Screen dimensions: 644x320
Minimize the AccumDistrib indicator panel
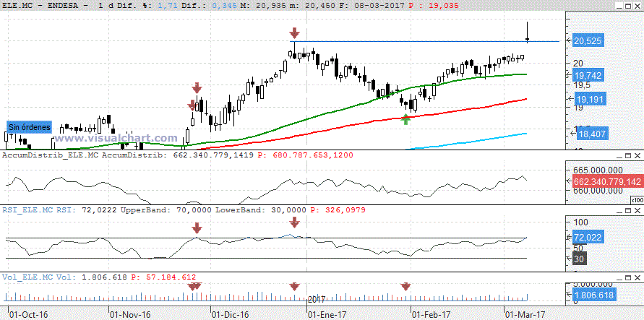tap(619, 155)
